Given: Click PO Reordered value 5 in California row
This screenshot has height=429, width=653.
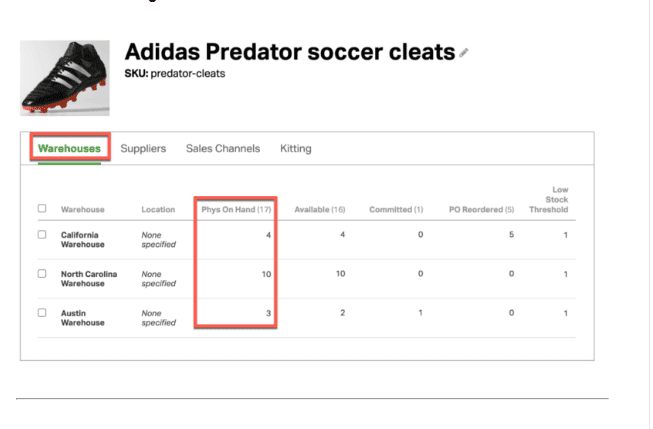Looking at the screenshot, I should [511, 234].
